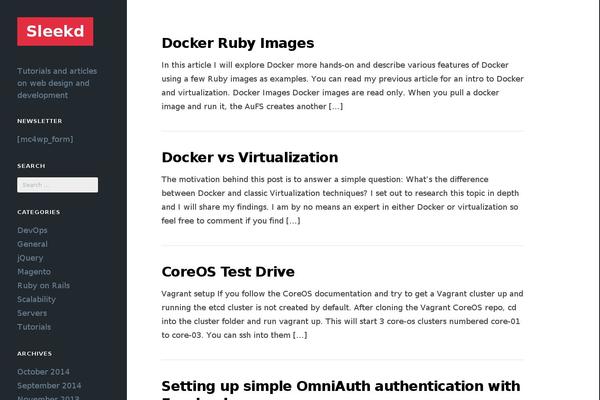
Task: Select the jQuery category
Action: (x=30, y=258)
